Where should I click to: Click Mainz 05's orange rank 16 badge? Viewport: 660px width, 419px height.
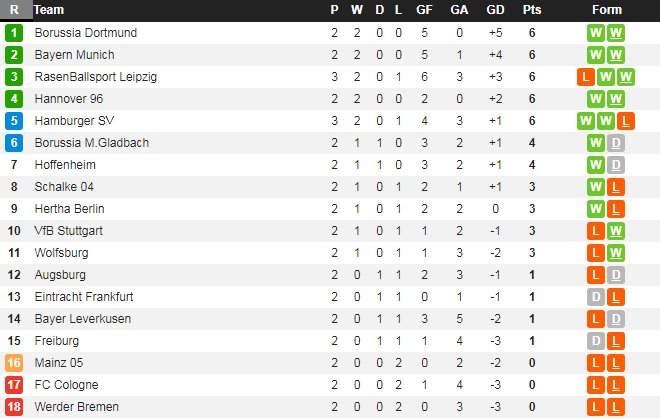coord(14,363)
